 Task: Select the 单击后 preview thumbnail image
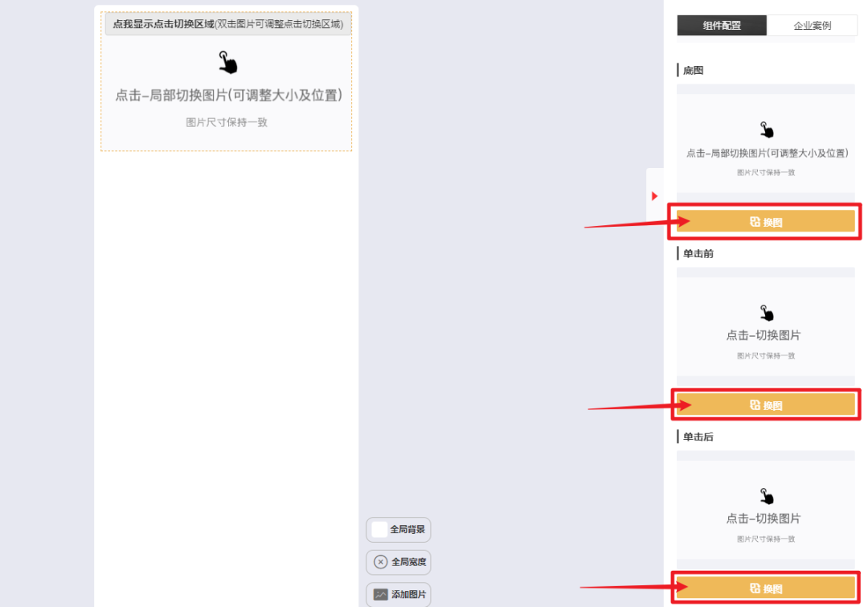tap(766, 510)
